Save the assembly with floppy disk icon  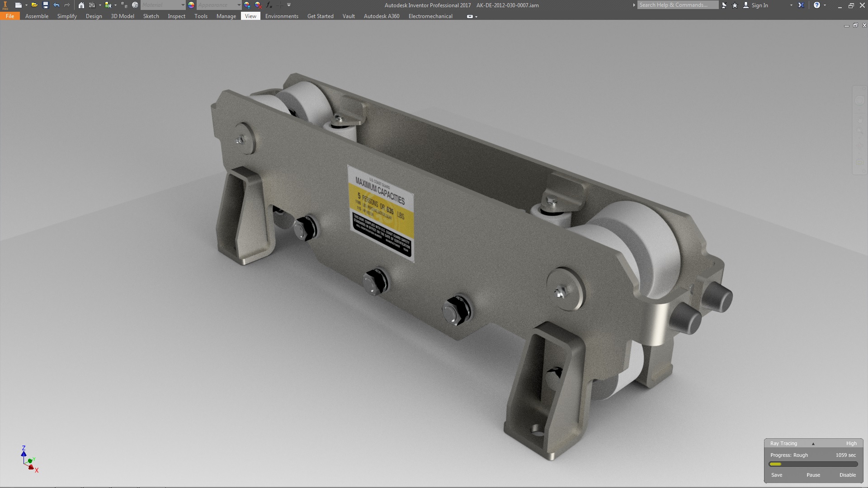(45, 5)
